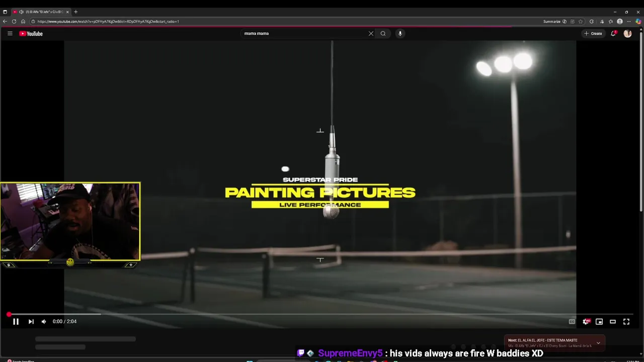Pause the video

point(16,321)
